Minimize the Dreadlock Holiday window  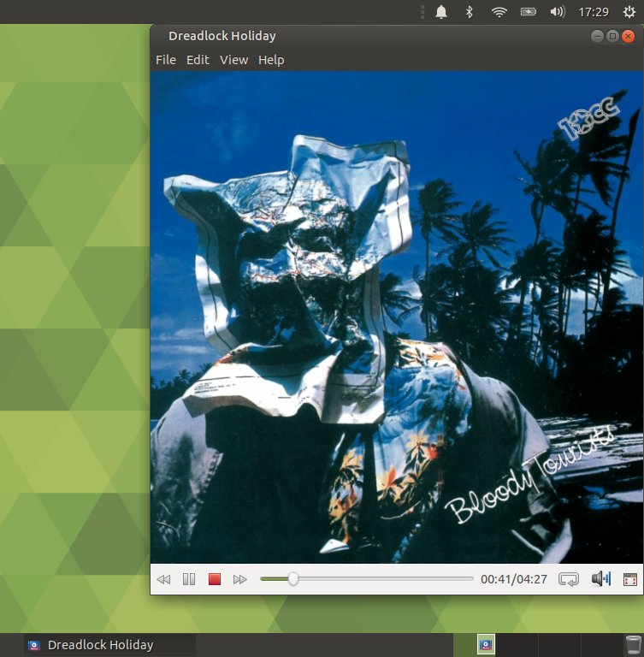click(597, 37)
